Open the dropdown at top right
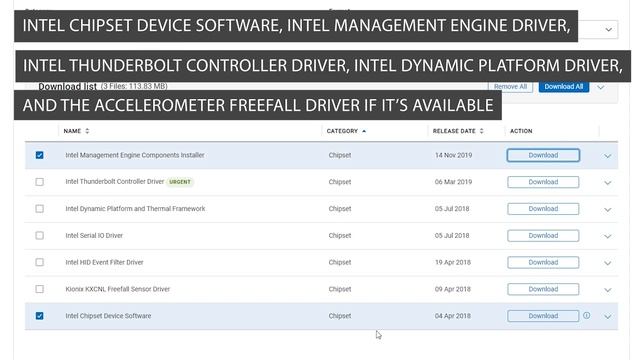This screenshot has width=640, height=360. tap(609, 29)
